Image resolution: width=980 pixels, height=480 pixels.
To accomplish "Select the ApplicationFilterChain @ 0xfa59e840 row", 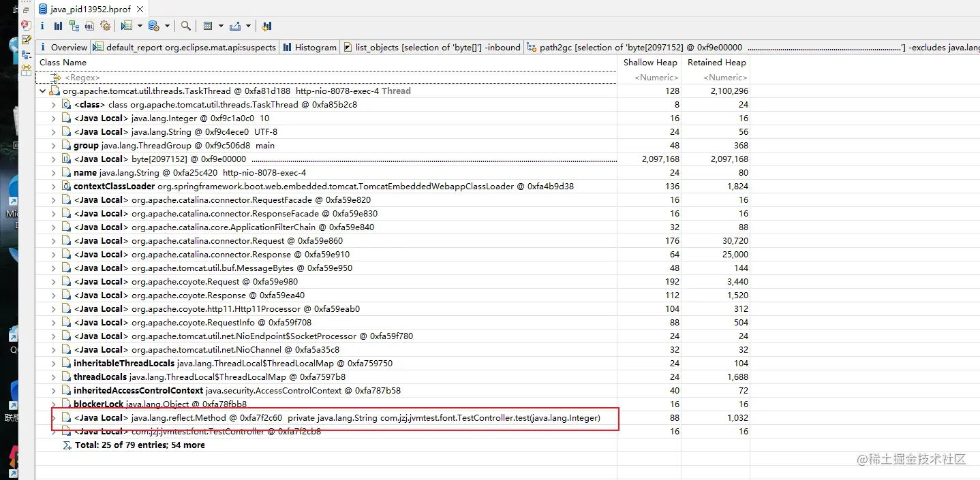I will tap(393, 227).
